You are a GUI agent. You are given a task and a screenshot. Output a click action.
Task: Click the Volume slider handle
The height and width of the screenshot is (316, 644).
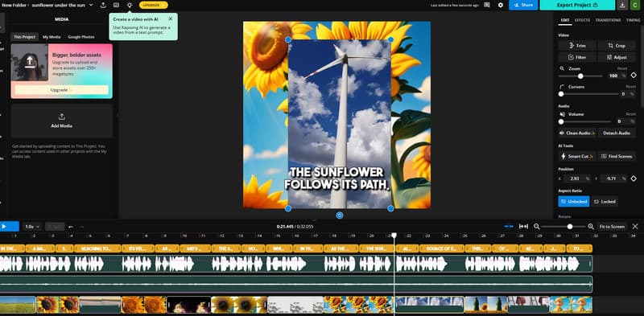click(x=561, y=121)
